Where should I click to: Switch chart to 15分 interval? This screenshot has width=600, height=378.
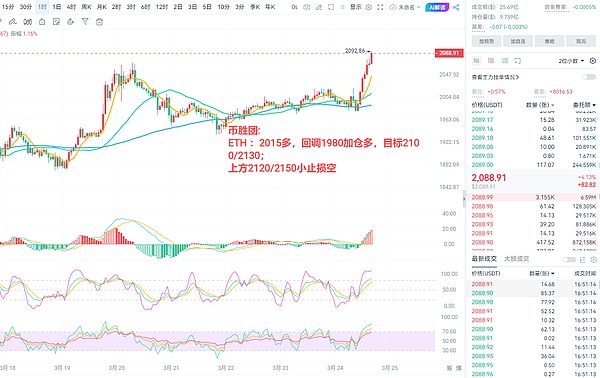point(8,7)
